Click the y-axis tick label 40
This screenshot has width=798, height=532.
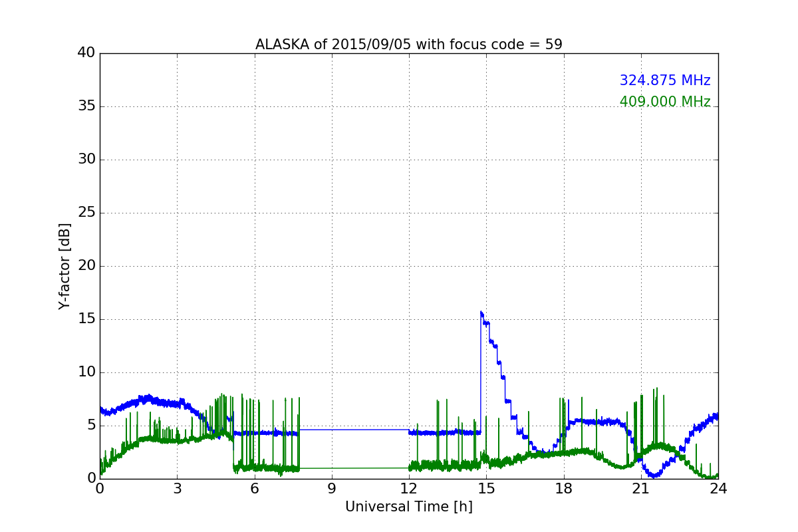86,53
